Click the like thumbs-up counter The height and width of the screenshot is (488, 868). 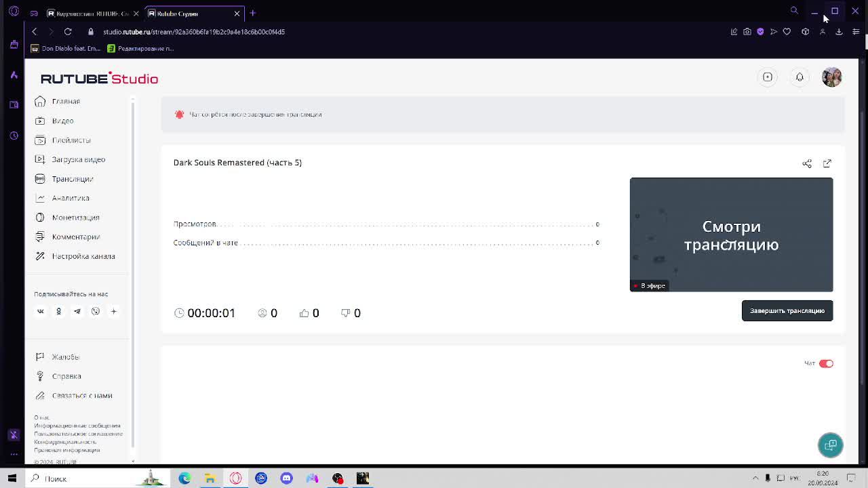(x=309, y=313)
